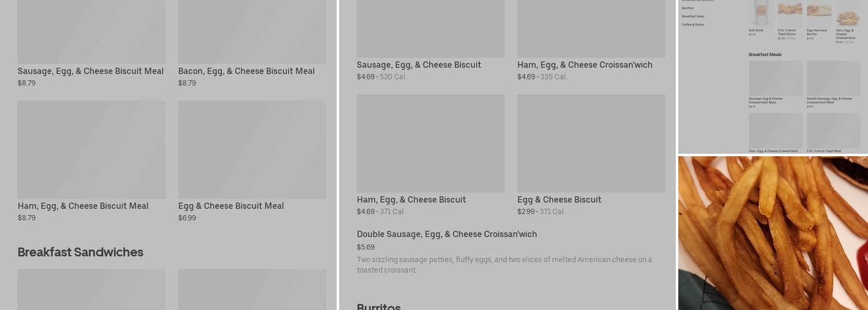The image size is (868, 310).
Task: Click the French fries photo
Action: click(x=773, y=233)
